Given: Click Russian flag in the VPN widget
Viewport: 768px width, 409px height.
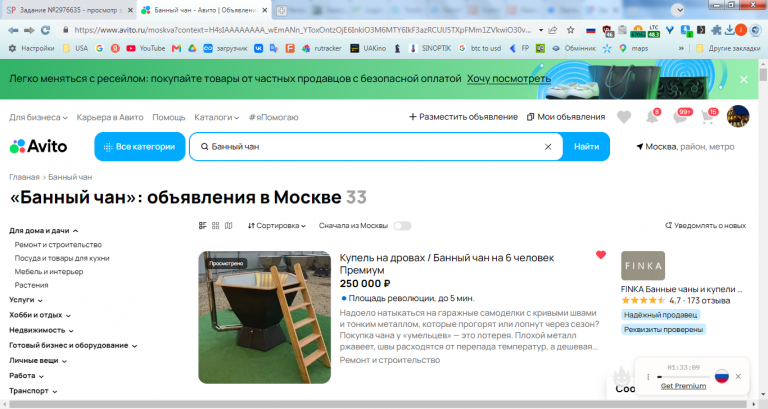Looking at the screenshot, I should 722,376.
